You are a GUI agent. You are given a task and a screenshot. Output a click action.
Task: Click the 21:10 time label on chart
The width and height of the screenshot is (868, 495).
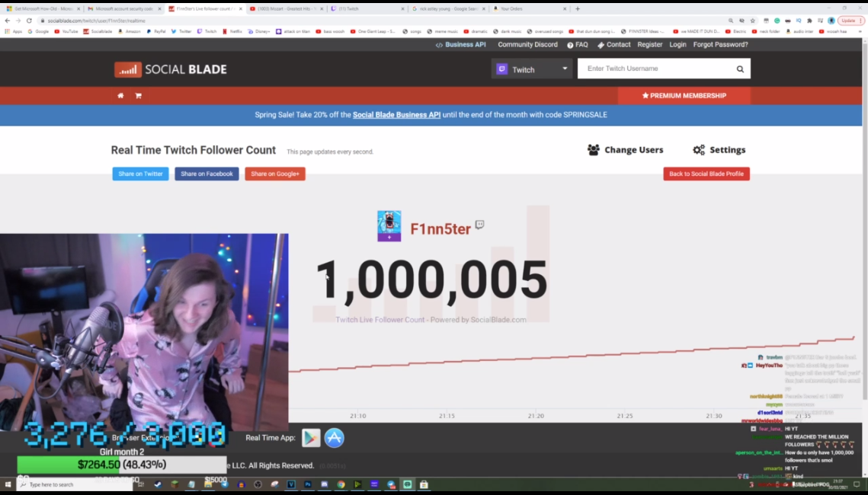(358, 416)
